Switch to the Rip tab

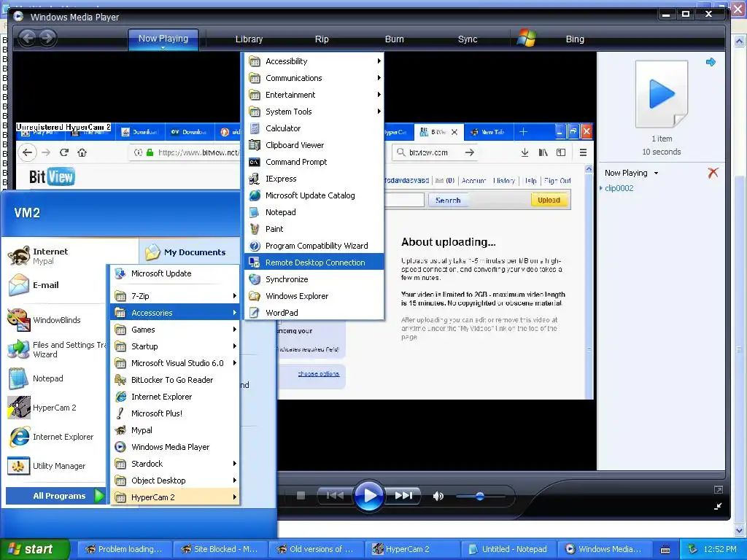[x=322, y=39]
